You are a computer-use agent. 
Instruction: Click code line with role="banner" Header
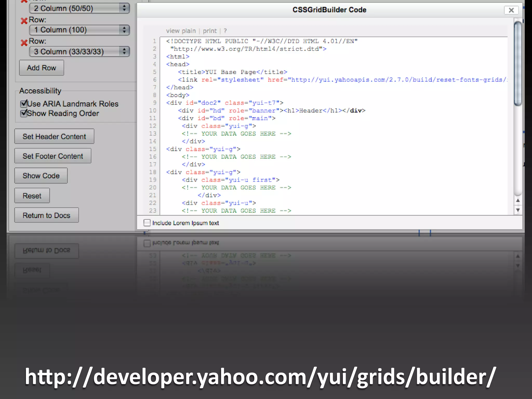272,111
